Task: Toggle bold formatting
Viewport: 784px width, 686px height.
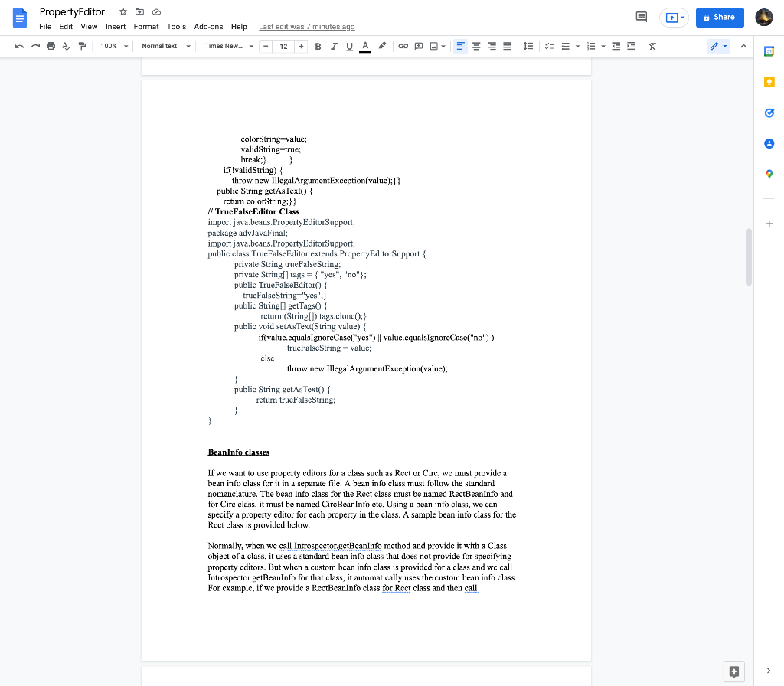Action: (318, 46)
